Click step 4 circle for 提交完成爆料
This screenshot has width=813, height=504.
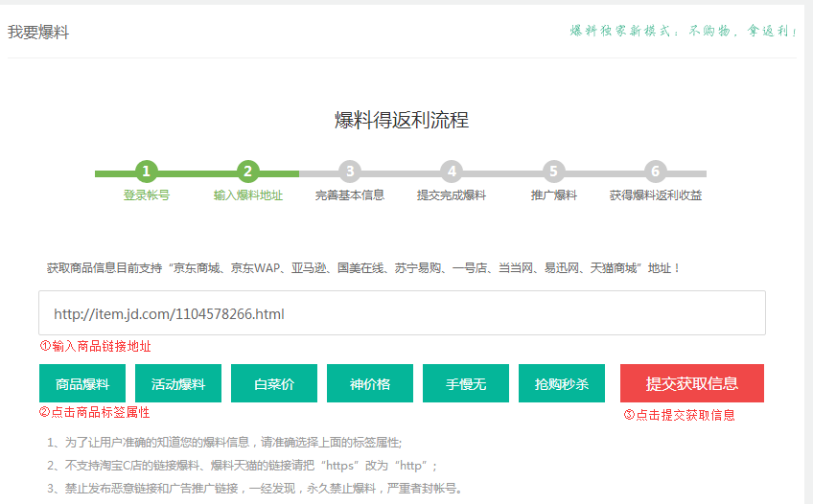[452, 172]
